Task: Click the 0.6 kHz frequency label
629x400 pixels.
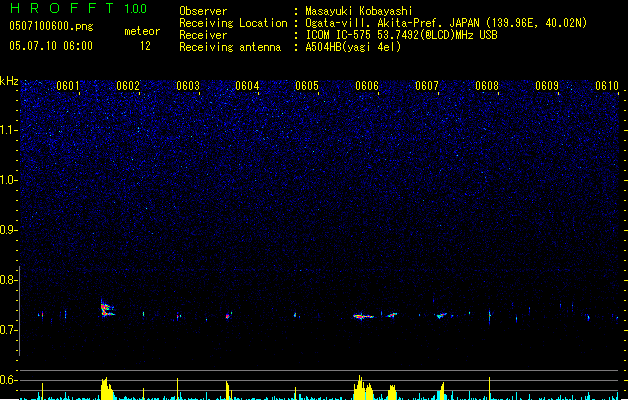Action: [x=9, y=380]
